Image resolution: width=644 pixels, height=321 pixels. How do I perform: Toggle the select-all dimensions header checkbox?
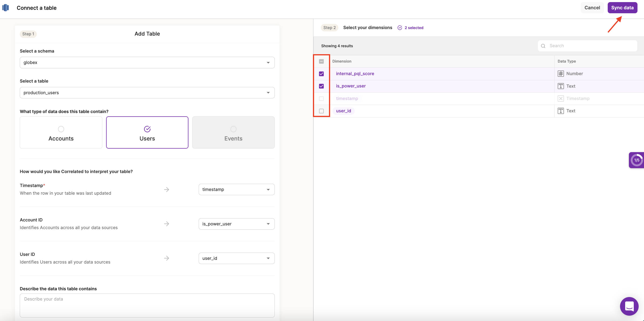pos(321,61)
